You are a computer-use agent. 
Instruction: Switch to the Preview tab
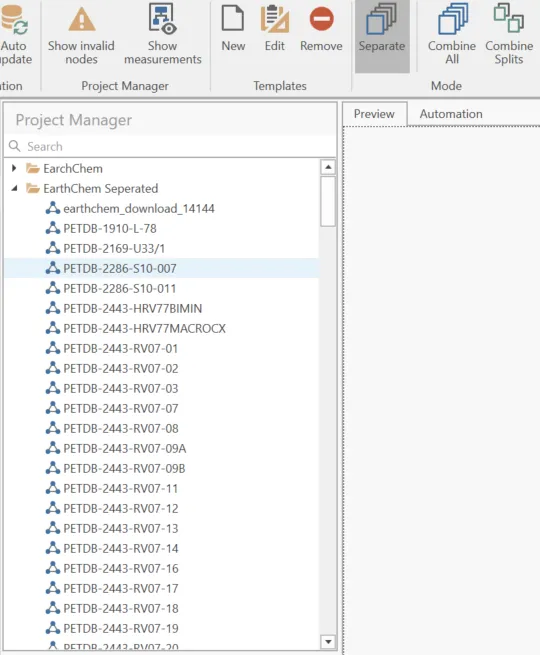(x=374, y=114)
